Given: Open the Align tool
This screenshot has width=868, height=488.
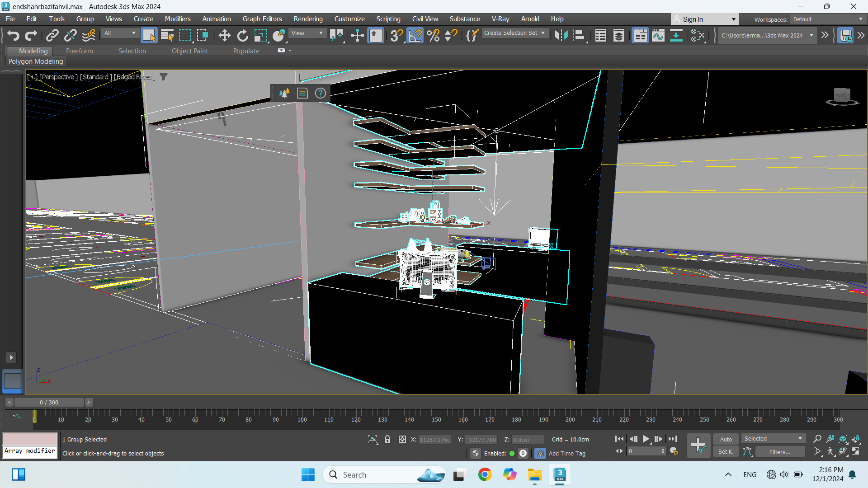Looking at the screenshot, I should 579,35.
